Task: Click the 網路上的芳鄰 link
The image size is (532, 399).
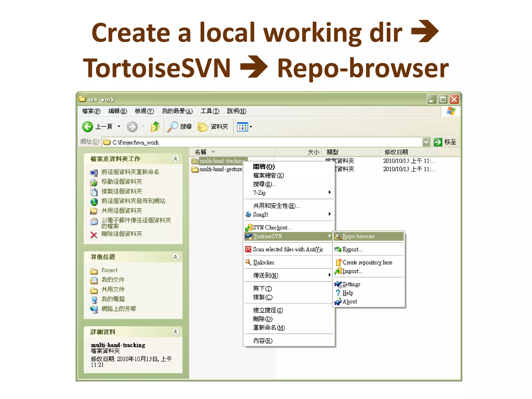Action: pos(119,309)
